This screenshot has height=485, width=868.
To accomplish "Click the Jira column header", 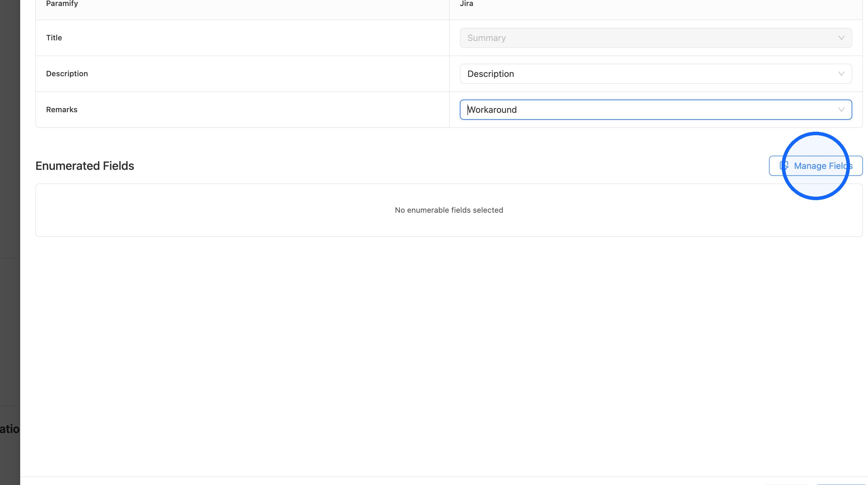I will [x=467, y=4].
